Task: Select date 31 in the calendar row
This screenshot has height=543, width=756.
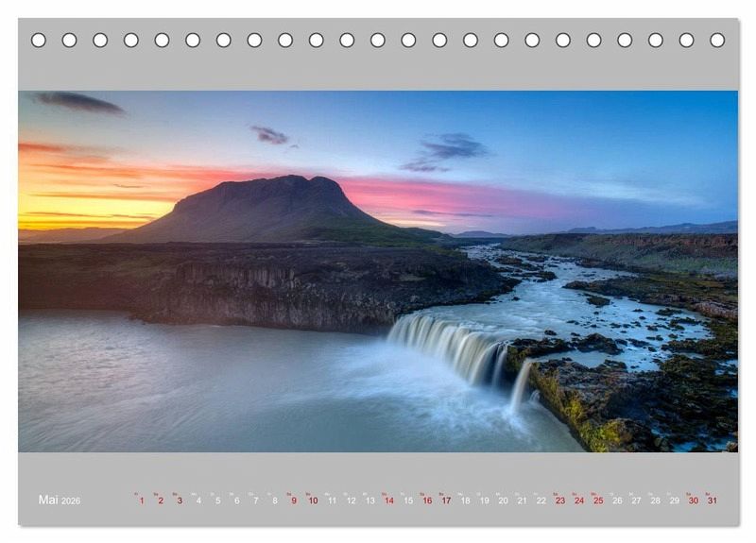Action: (x=713, y=501)
